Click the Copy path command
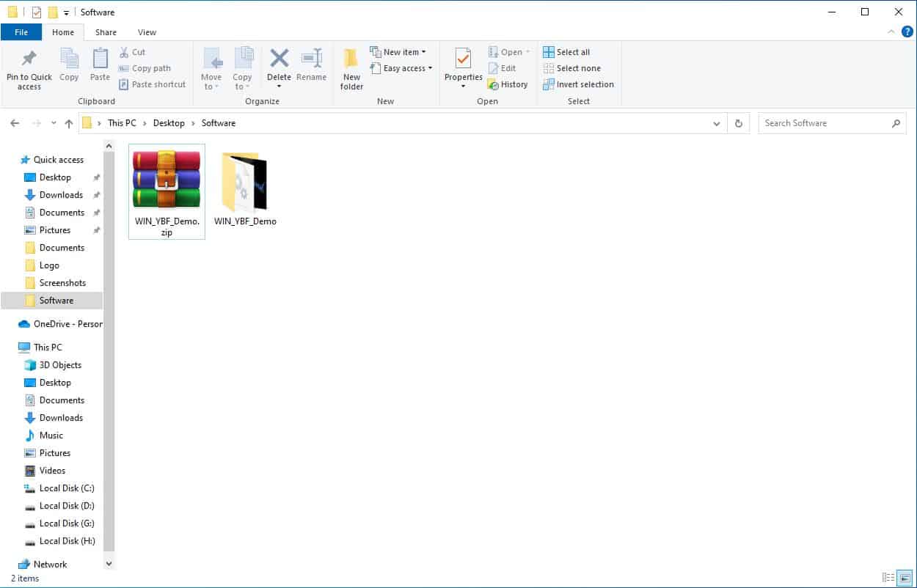Screen dimensions: 917x588 tap(145, 68)
